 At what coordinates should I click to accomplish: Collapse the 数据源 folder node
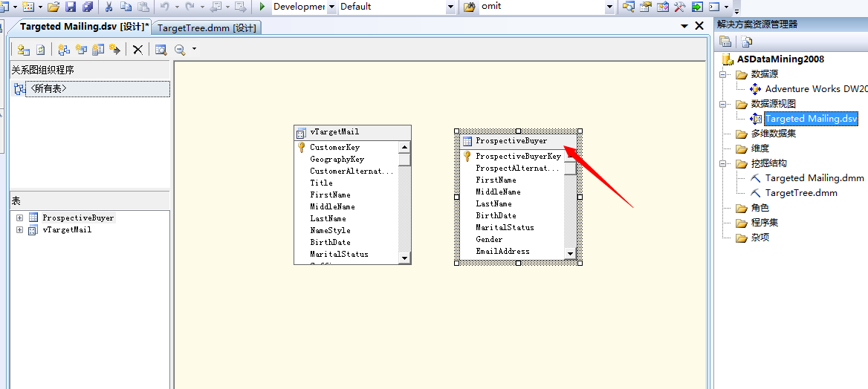click(x=722, y=74)
